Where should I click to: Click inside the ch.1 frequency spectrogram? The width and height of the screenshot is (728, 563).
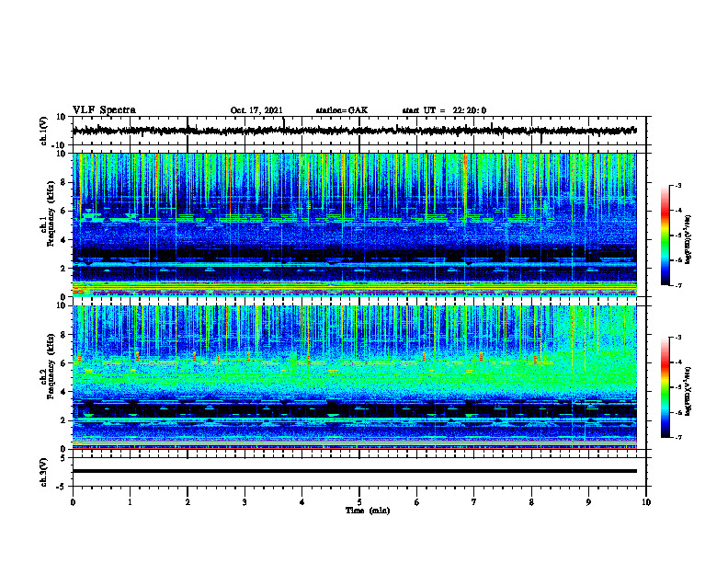click(x=354, y=224)
